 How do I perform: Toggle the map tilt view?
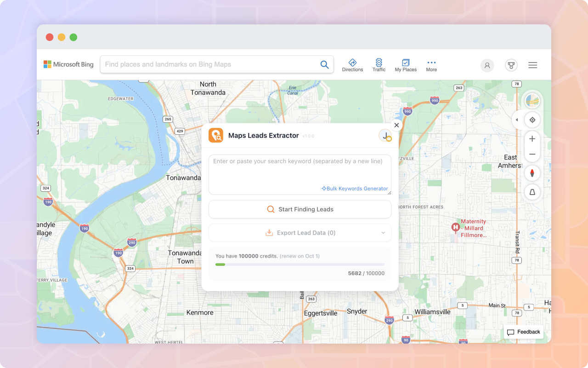(532, 192)
